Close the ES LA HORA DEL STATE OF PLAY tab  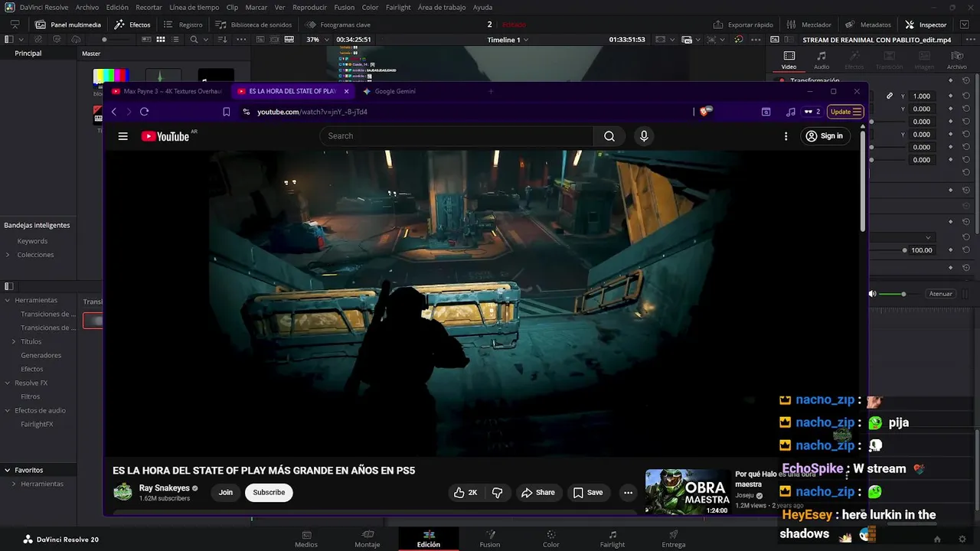(x=346, y=91)
